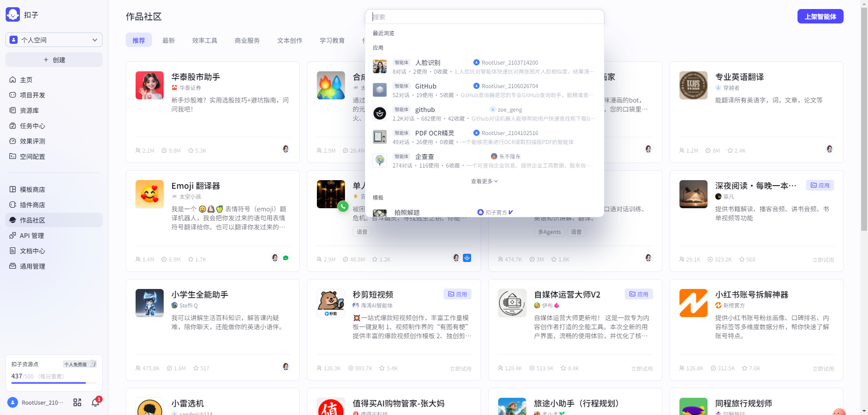The image size is (868, 415).
Task: Click the 秒剪短视频 bear icon
Action: (x=331, y=303)
